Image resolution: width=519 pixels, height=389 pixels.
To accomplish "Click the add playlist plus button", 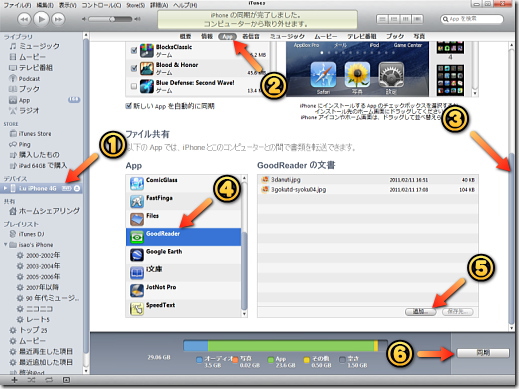I will click(14, 380).
